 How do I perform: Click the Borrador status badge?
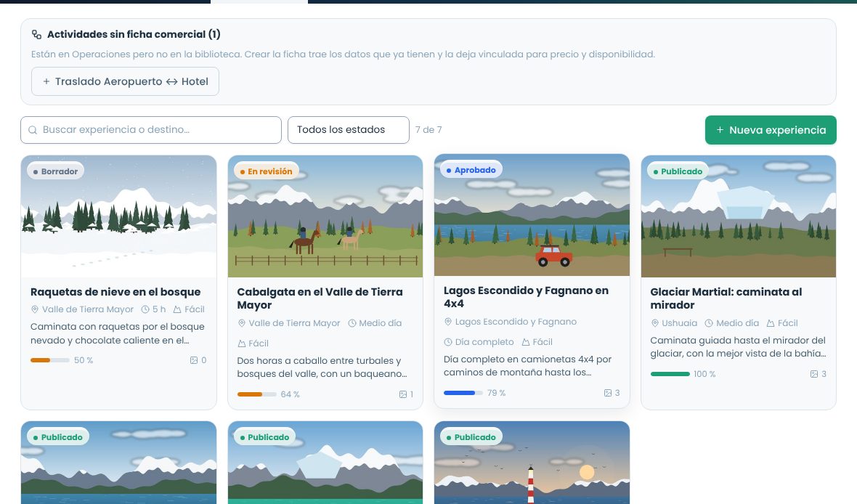pos(55,171)
